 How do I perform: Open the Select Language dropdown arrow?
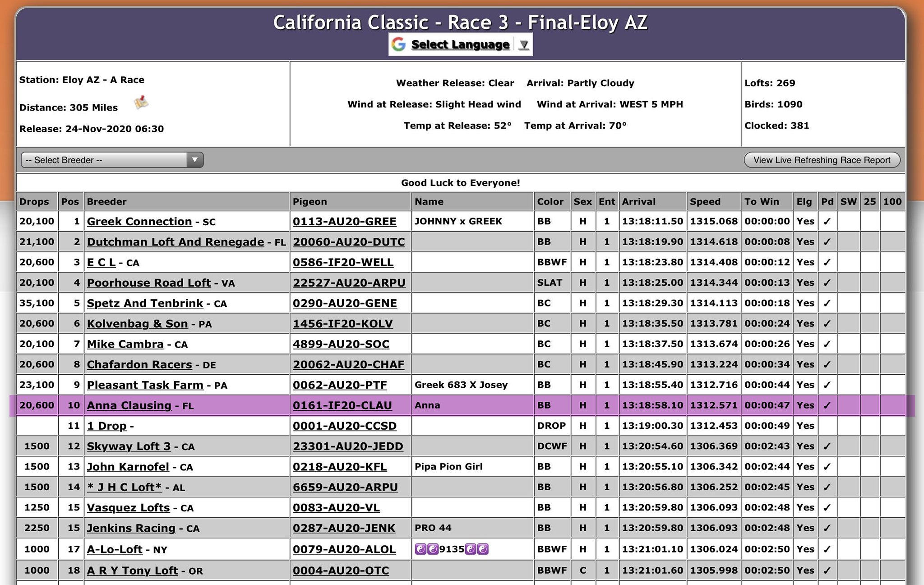pyautogui.click(x=523, y=45)
